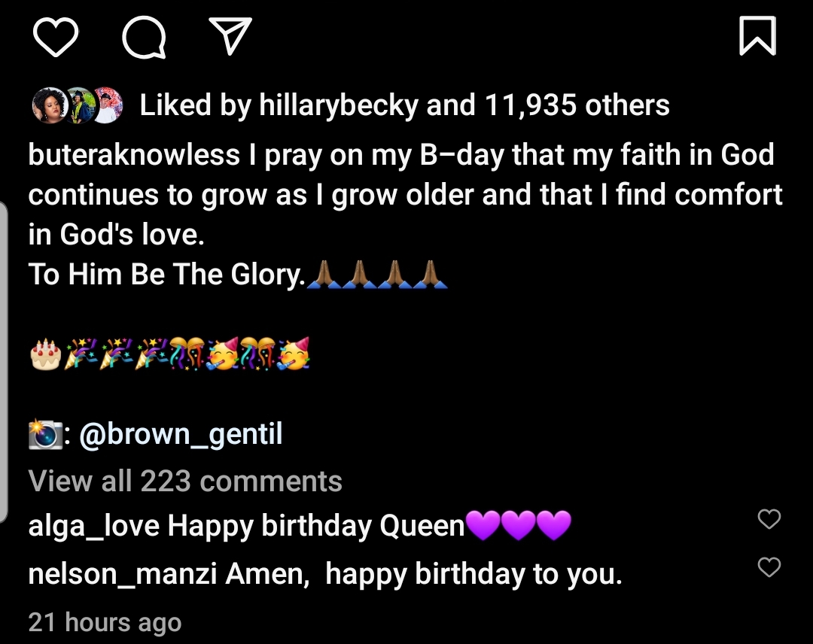This screenshot has height=644, width=813.
Task: Expand View all 223 comments
Action: (185, 481)
